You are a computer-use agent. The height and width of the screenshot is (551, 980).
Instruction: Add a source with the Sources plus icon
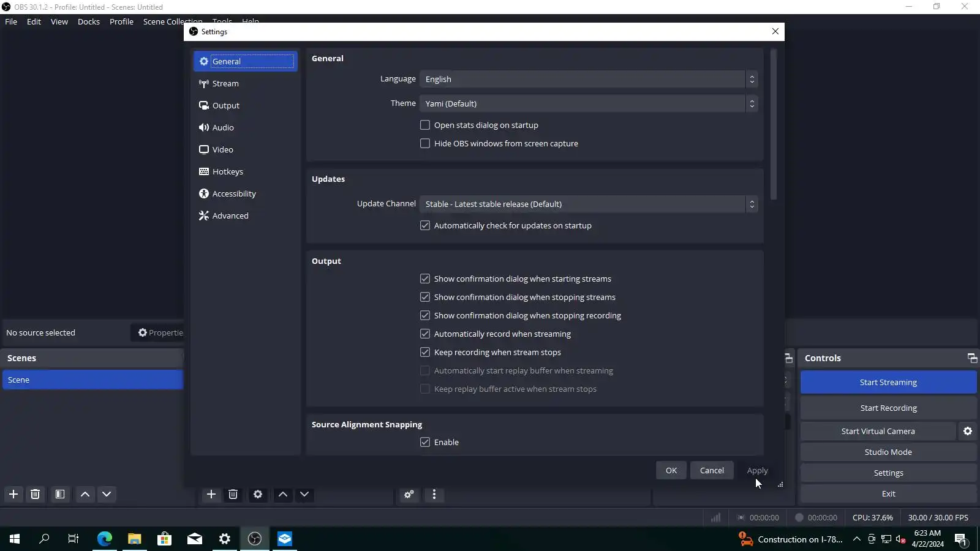tap(211, 494)
